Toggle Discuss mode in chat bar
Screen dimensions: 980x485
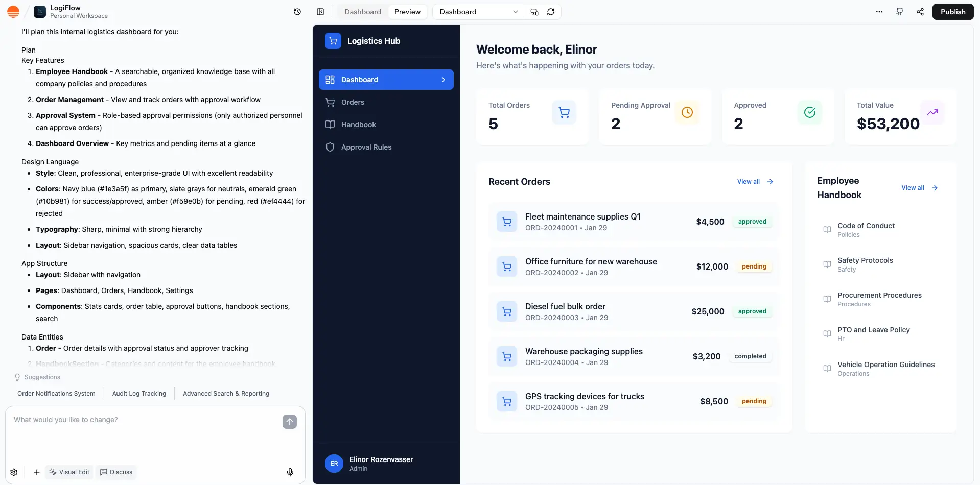click(x=116, y=472)
